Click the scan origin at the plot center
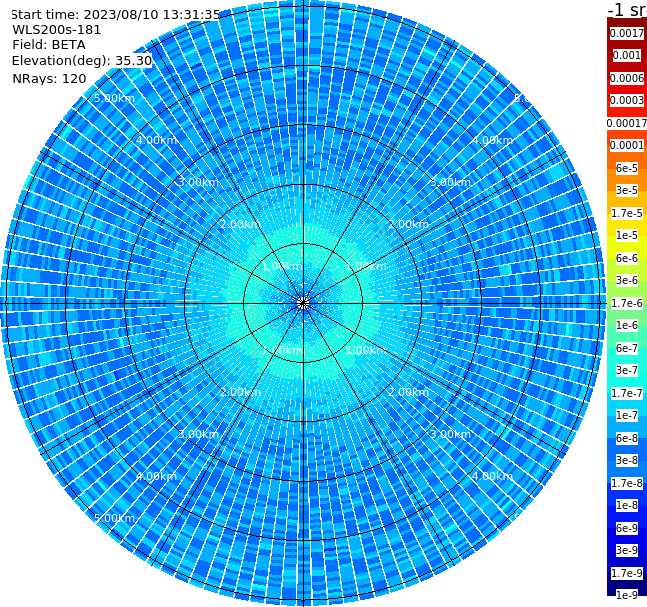Screen dimensions: 647x607 point(303,304)
